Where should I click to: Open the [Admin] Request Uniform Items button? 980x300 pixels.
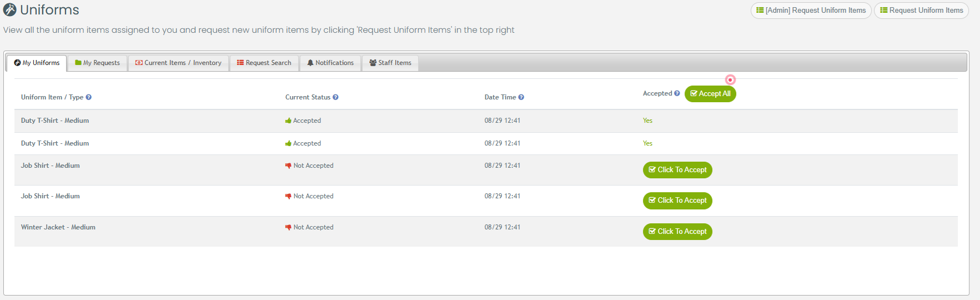(811, 11)
